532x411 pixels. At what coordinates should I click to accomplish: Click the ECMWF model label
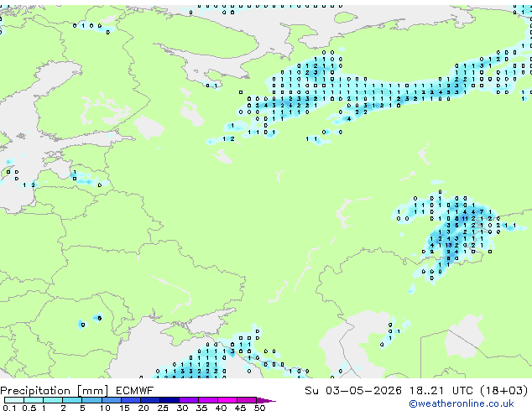tap(135, 391)
